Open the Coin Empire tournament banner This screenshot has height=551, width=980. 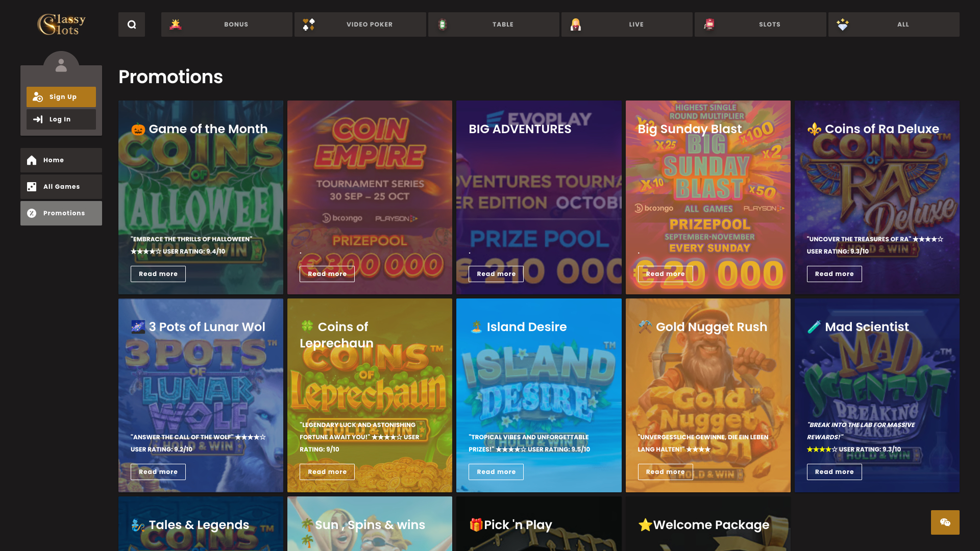[370, 197]
